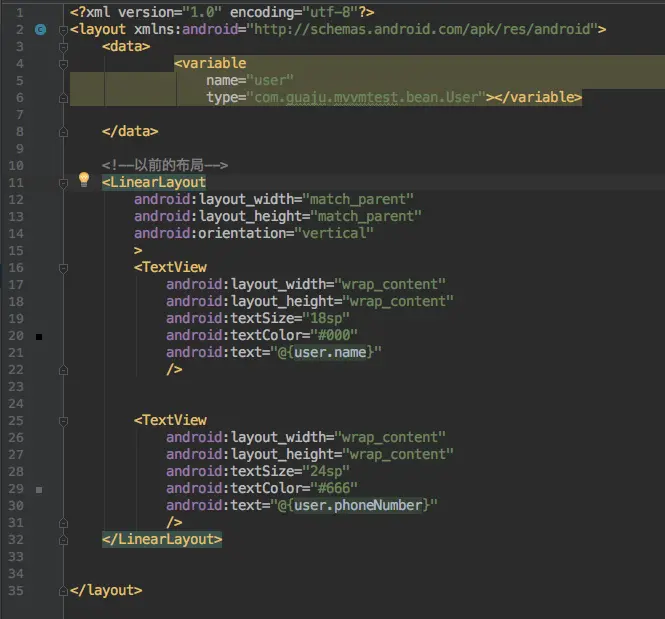Collapse the variable tag fold on line 4

[x=63, y=64]
